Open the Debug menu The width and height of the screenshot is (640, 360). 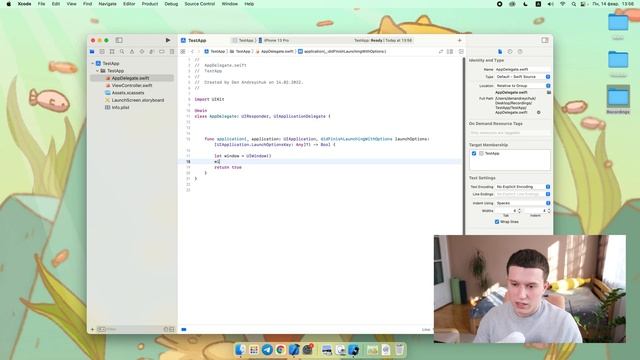171,4
